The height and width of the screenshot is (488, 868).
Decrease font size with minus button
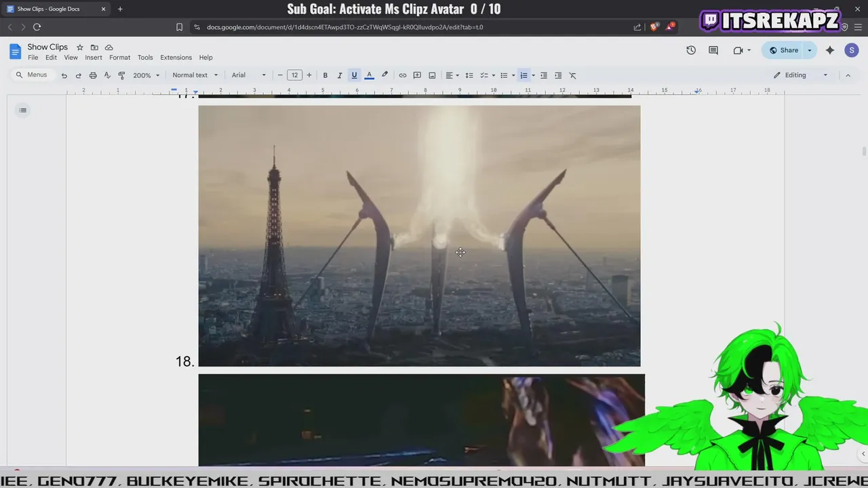click(280, 75)
